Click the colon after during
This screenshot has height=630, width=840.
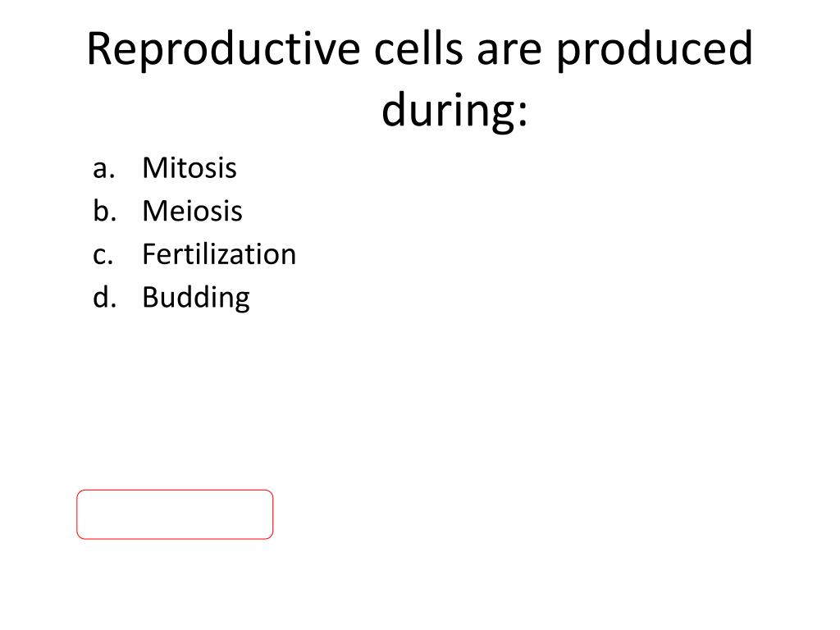pyautogui.click(x=523, y=115)
